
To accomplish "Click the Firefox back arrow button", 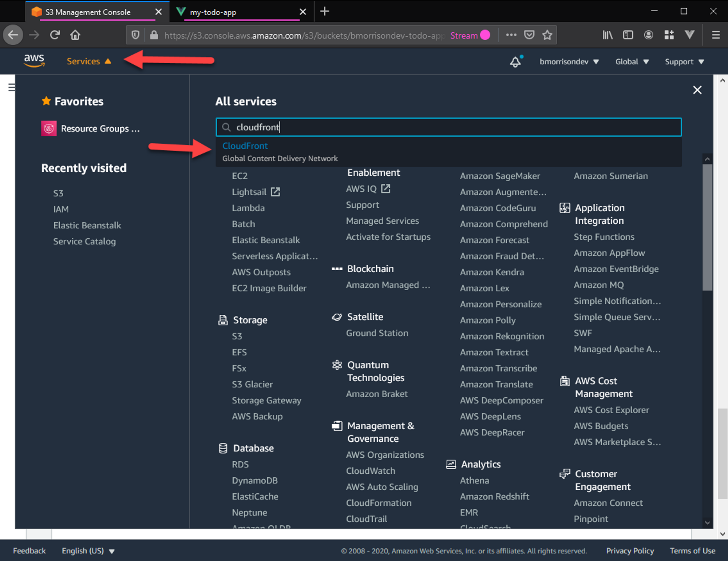I will pos(13,35).
